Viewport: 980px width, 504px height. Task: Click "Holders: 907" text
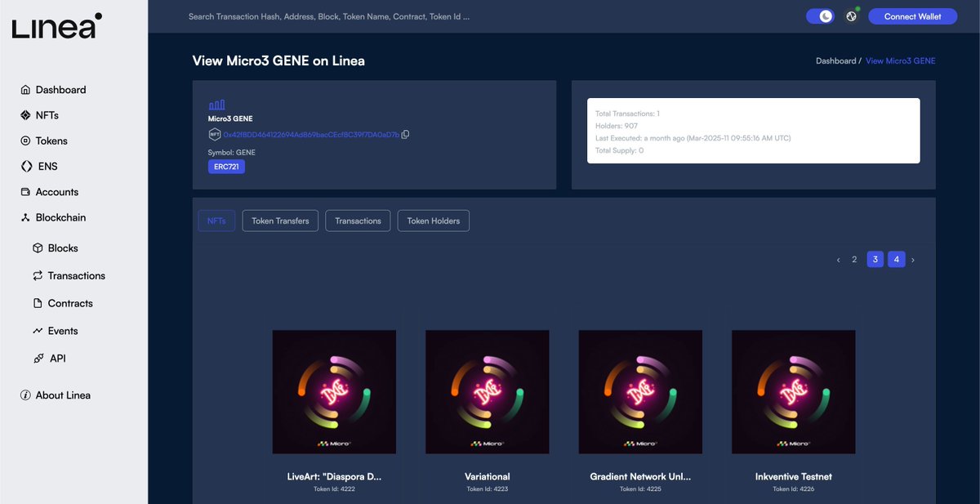(x=617, y=126)
